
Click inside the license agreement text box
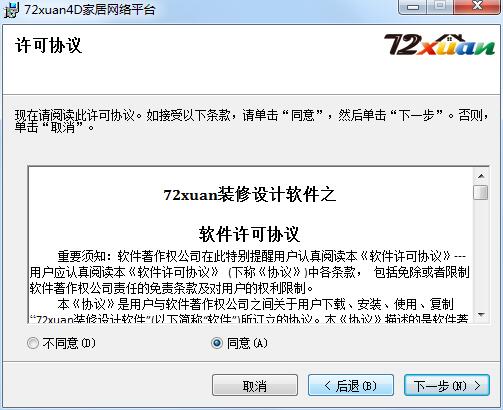[251, 245]
